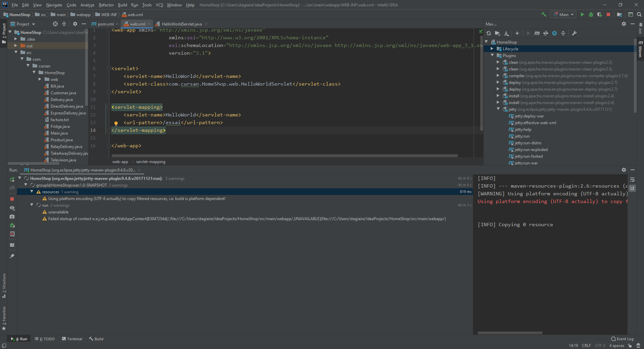Click Execute Maven Goal icon
Image resolution: width=644 pixels, height=349 pixels.
(x=537, y=33)
